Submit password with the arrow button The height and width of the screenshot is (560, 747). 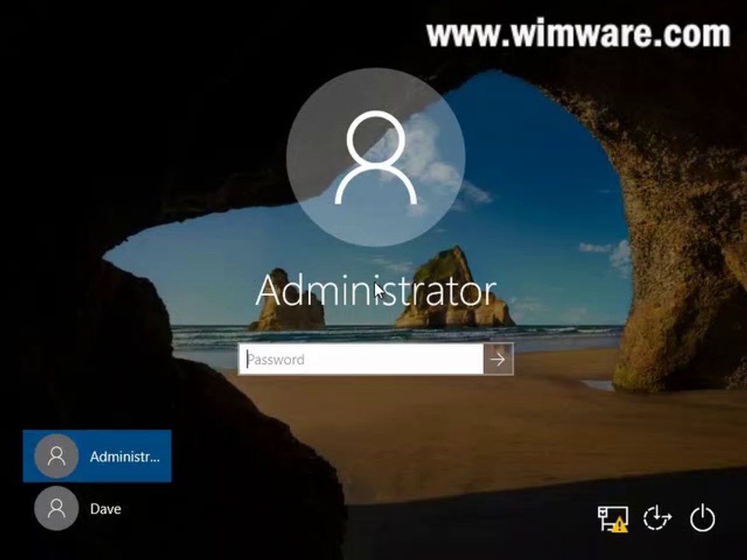[x=498, y=359]
